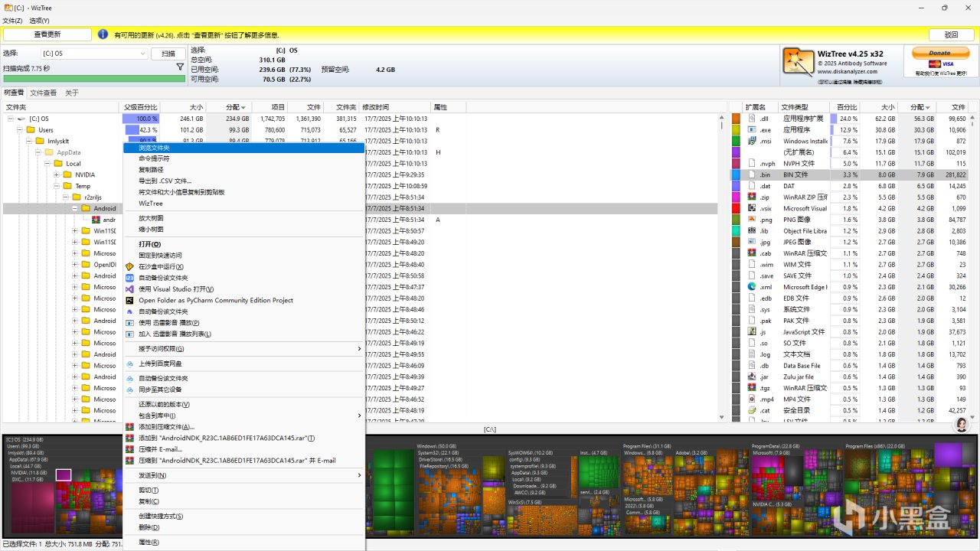
Task: Click the .jar file type icon
Action: pos(752,377)
